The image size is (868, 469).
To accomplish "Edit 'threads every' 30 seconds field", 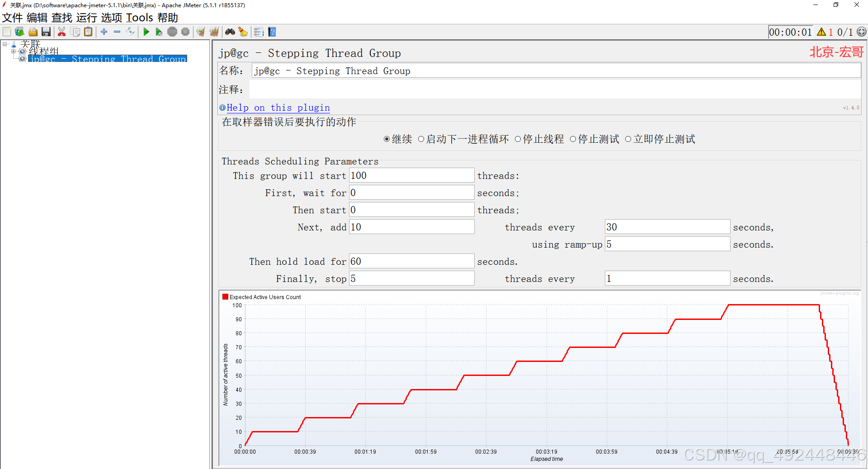I will pyautogui.click(x=667, y=227).
